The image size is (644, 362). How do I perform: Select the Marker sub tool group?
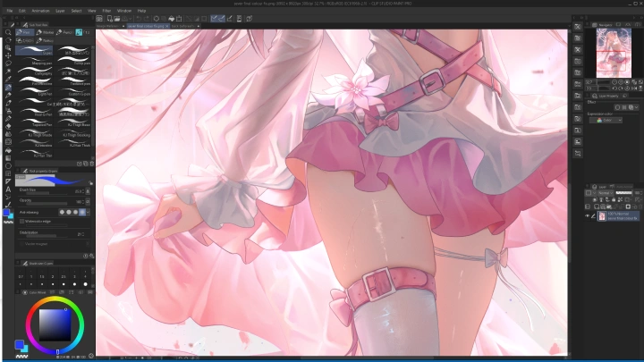[x=45, y=32]
